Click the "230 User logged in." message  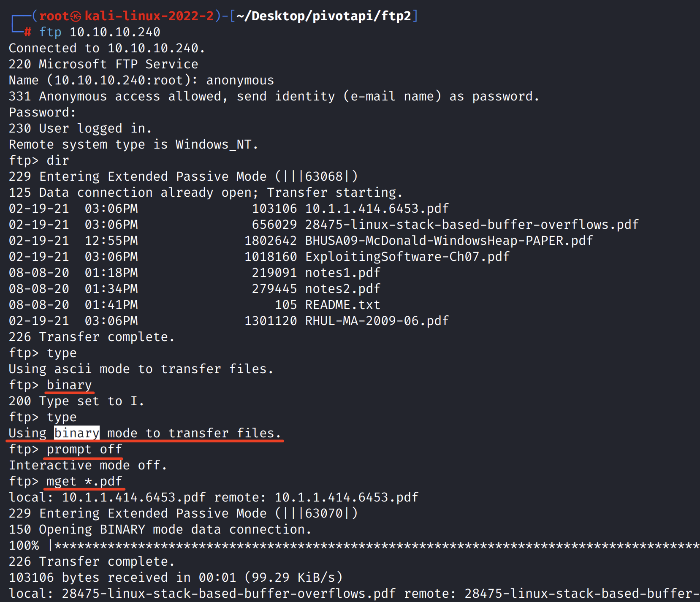point(80,128)
